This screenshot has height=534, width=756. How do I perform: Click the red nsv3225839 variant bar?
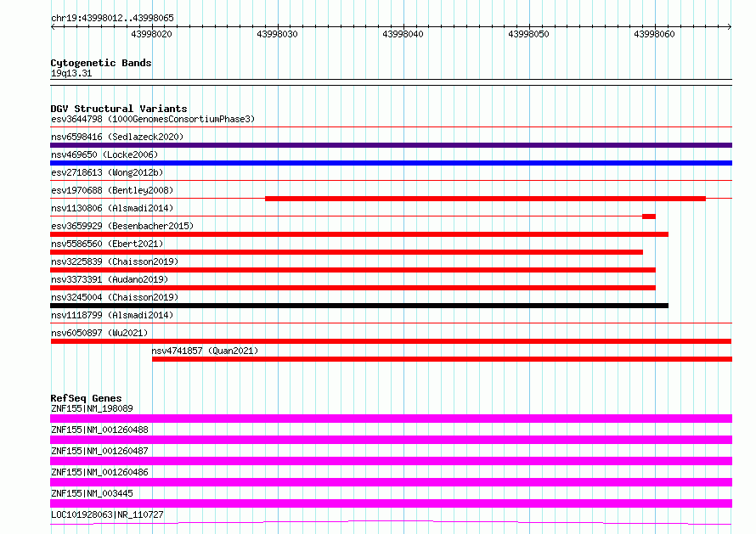[x=353, y=270]
